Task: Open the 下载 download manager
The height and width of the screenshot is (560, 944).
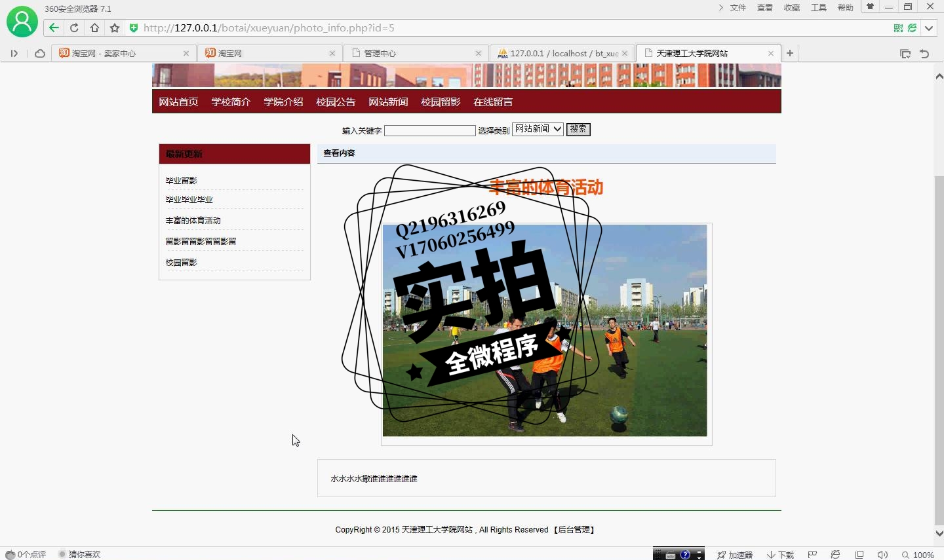Action: [780, 555]
